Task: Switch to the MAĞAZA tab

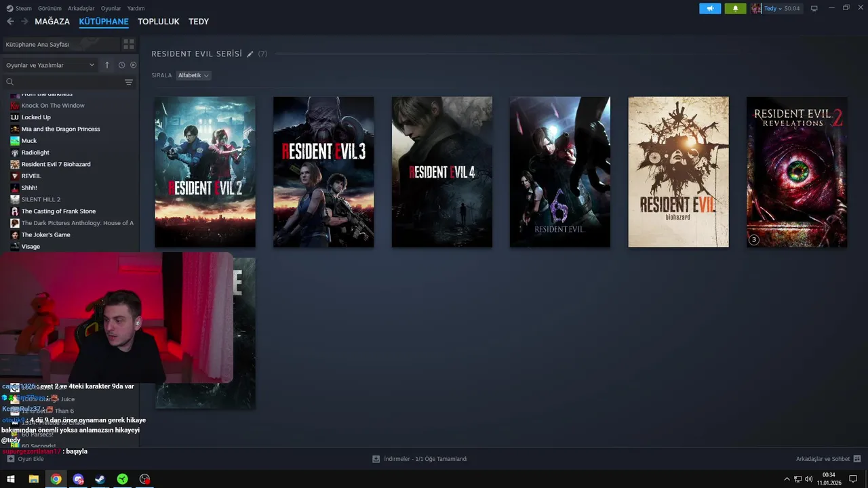Action: point(52,22)
